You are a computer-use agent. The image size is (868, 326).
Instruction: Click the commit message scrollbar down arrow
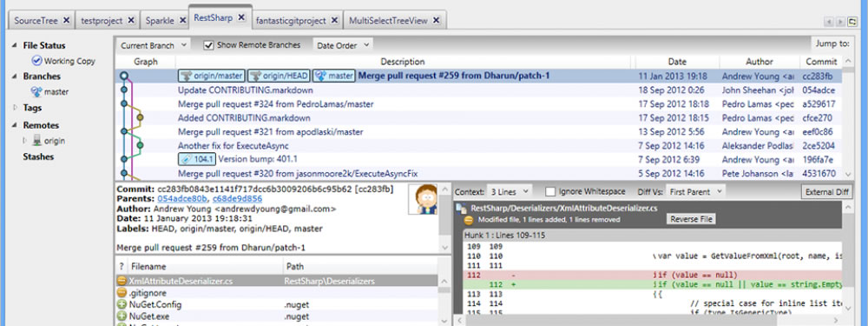tap(445, 247)
